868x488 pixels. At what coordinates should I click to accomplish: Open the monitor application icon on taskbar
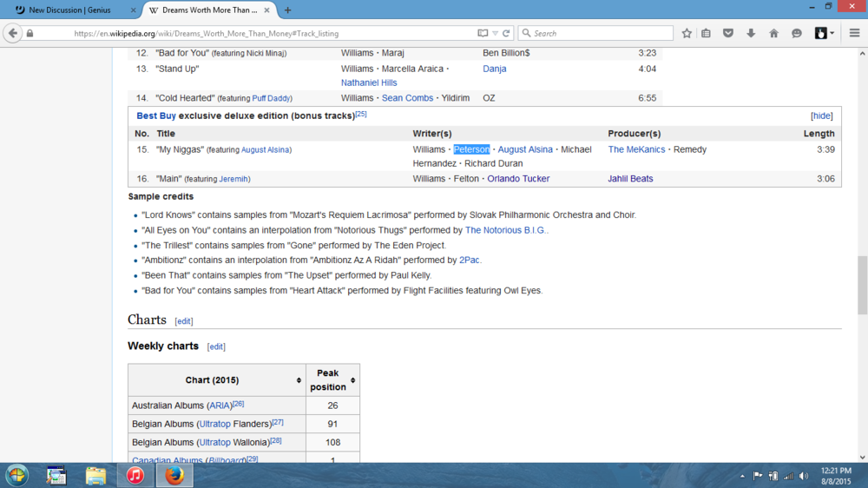pyautogui.click(x=56, y=475)
